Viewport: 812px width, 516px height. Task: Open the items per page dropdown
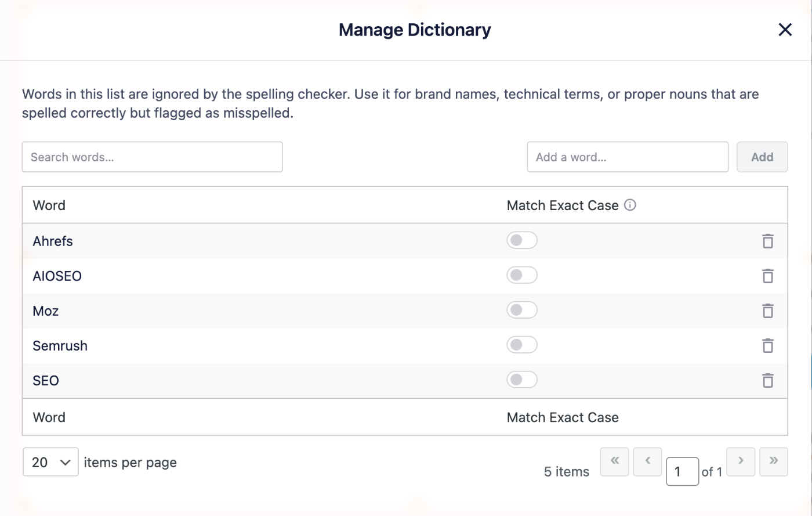[x=50, y=462]
